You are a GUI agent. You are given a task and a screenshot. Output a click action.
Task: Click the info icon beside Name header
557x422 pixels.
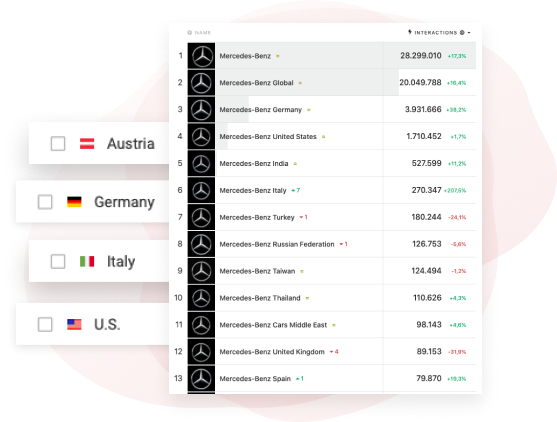pyautogui.click(x=190, y=33)
